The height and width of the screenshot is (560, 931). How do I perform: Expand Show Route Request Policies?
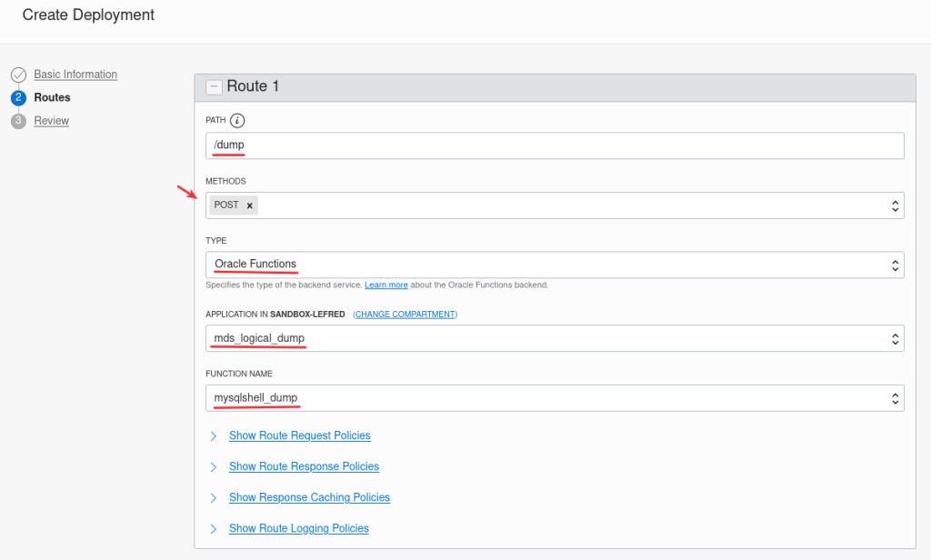[299, 435]
